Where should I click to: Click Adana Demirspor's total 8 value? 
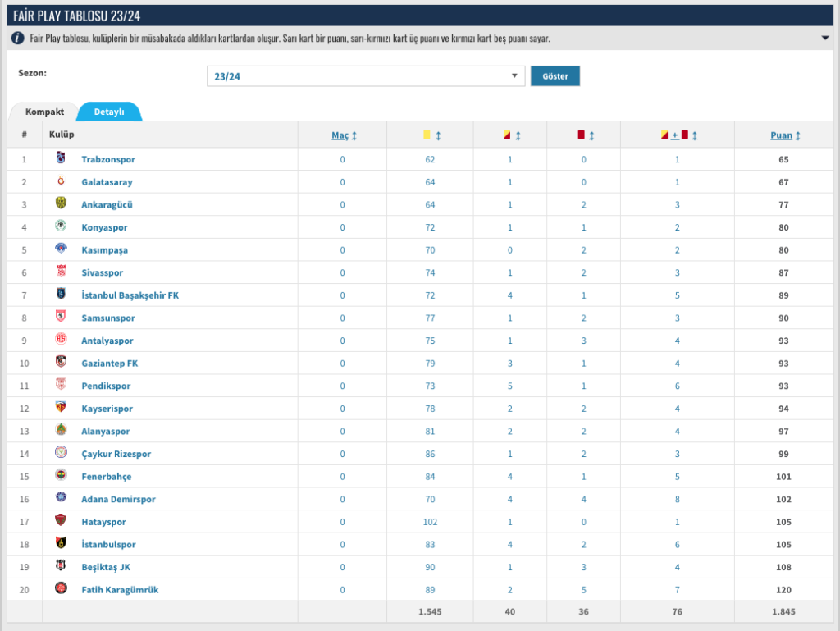[x=677, y=499]
